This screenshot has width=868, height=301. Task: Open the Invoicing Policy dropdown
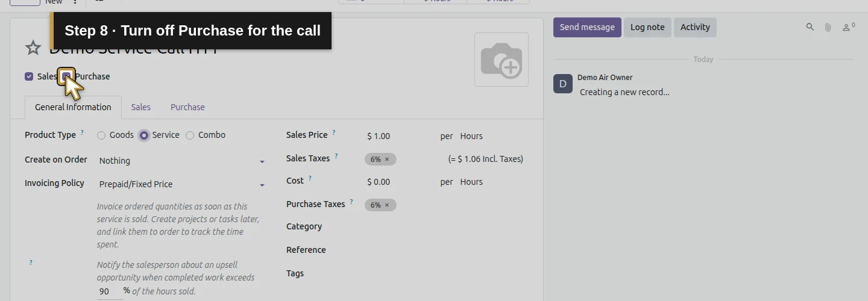click(x=181, y=184)
